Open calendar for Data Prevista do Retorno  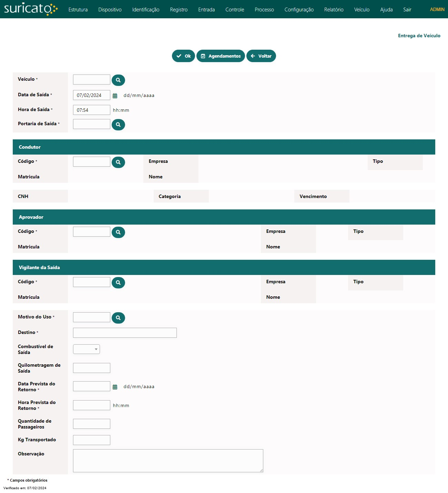pyautogui.click(x=115, y=387)
